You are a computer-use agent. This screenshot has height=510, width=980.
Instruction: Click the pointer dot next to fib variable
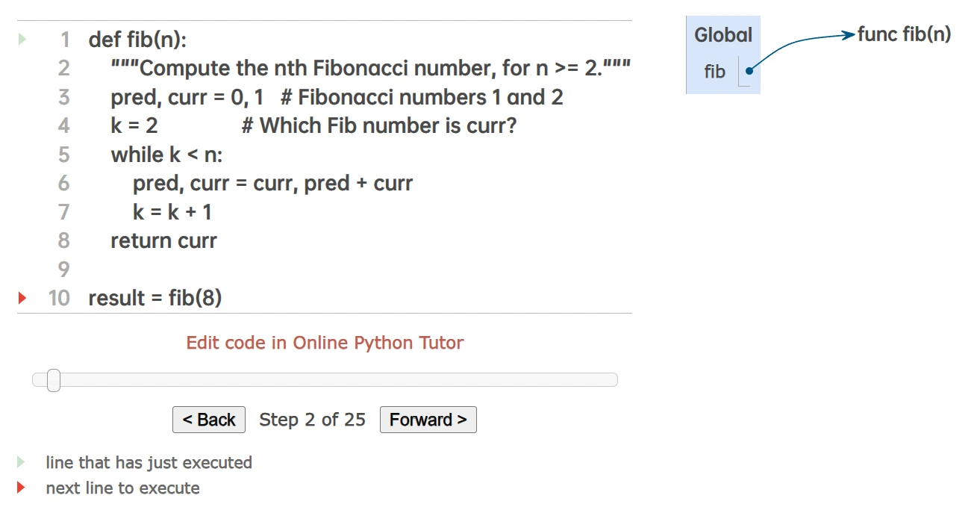coord(749,71)
